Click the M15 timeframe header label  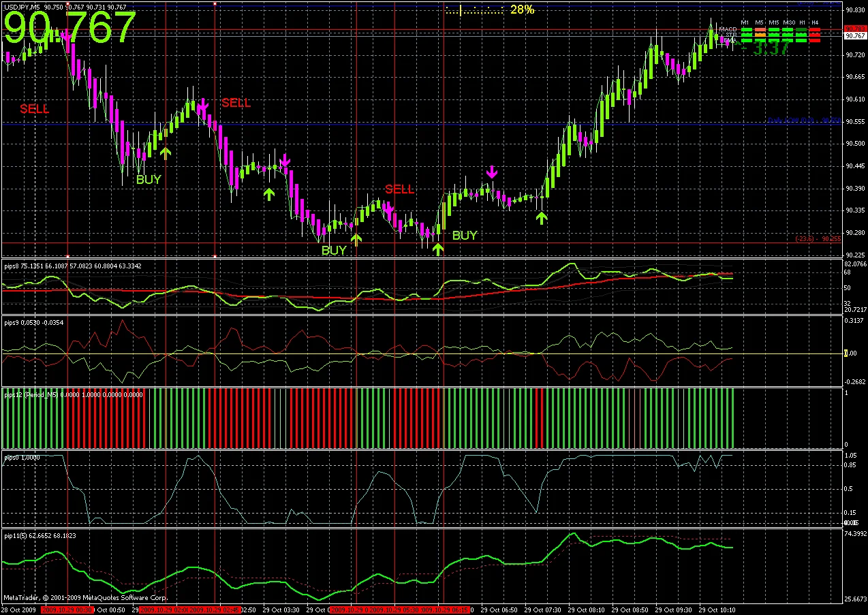[774, 22]
